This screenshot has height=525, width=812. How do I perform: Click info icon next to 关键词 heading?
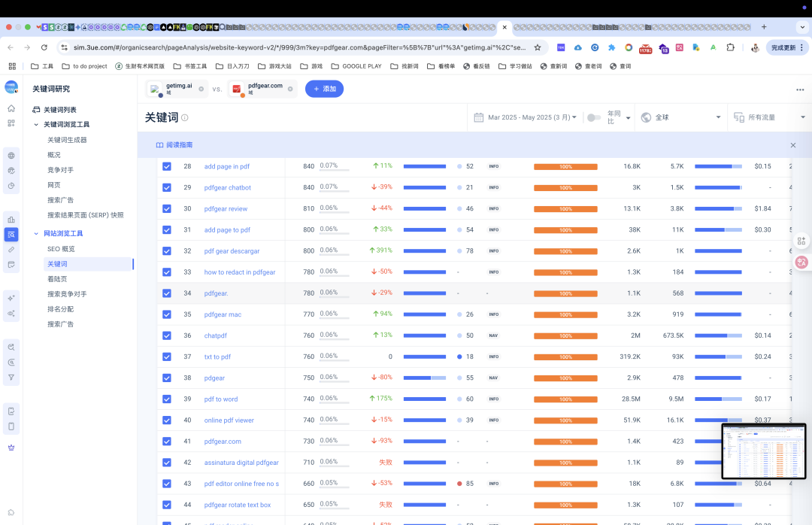185,117
